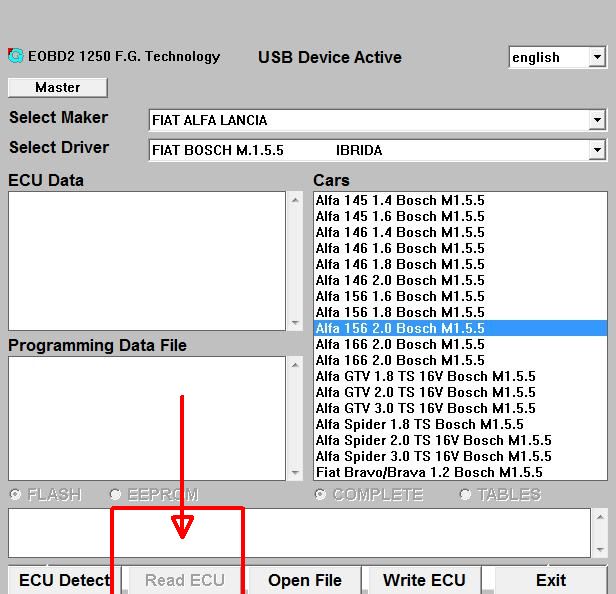616x594 pixels.
Task: Select Alfa 145 1.4 Bosch M1.5.5
Action: pos(460,200)
